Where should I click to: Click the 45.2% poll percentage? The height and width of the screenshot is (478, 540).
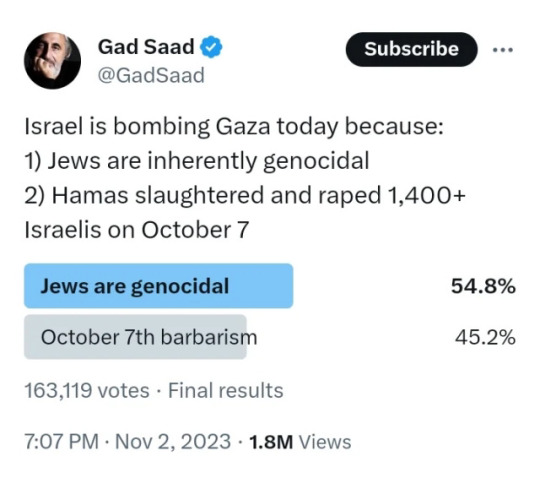click(x=485, y=337)
